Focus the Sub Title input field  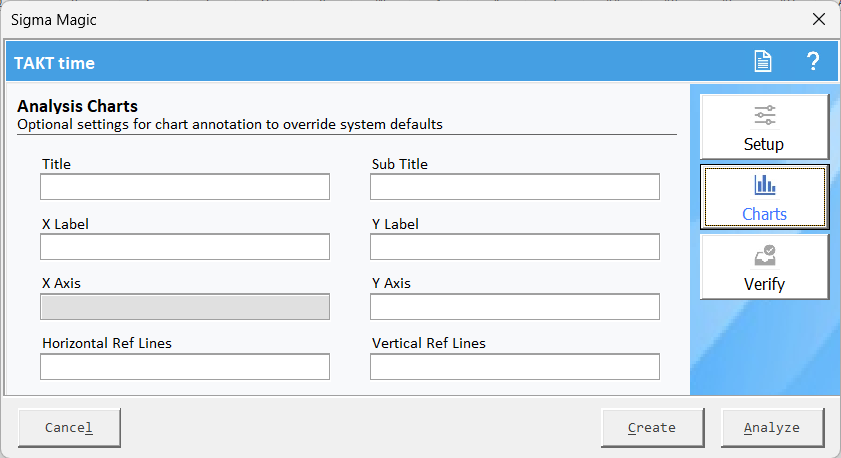click(x=515, y=187)
